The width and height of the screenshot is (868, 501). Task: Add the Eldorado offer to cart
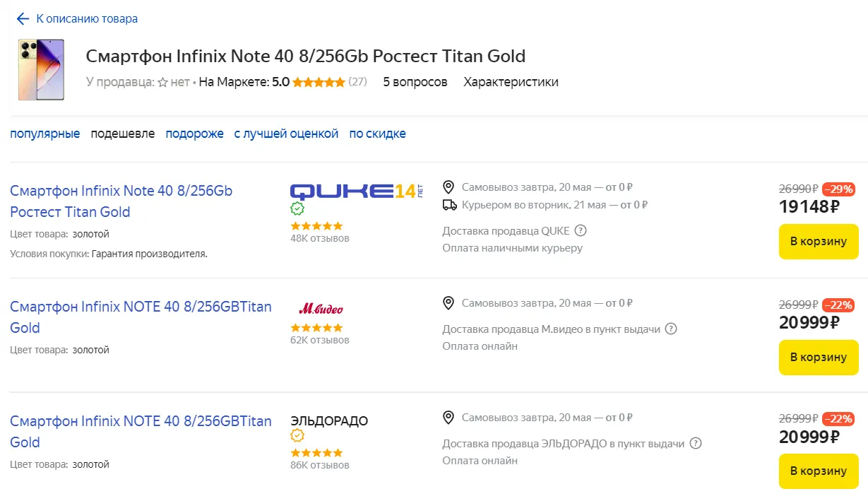(x=818, y=471)
